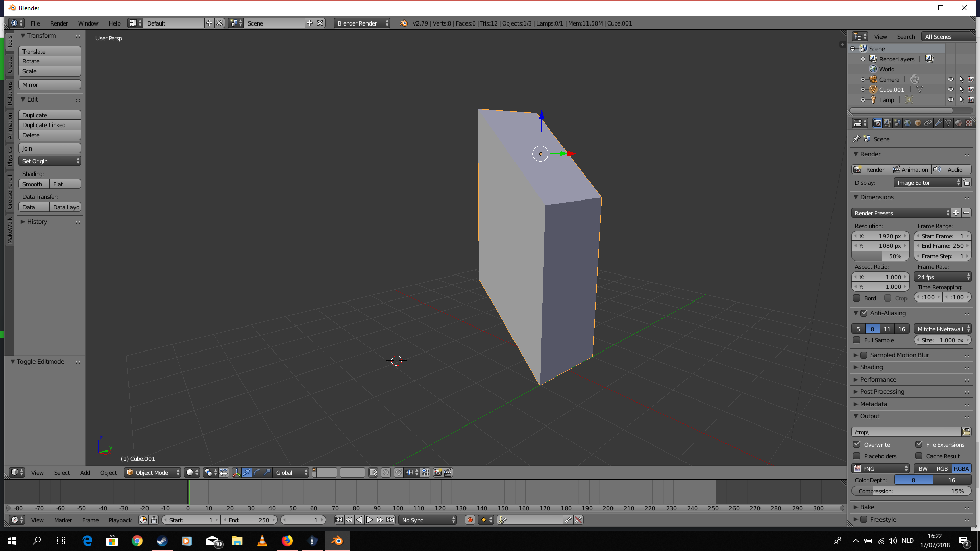Open the Render menu in top bar

coord(59,23)
